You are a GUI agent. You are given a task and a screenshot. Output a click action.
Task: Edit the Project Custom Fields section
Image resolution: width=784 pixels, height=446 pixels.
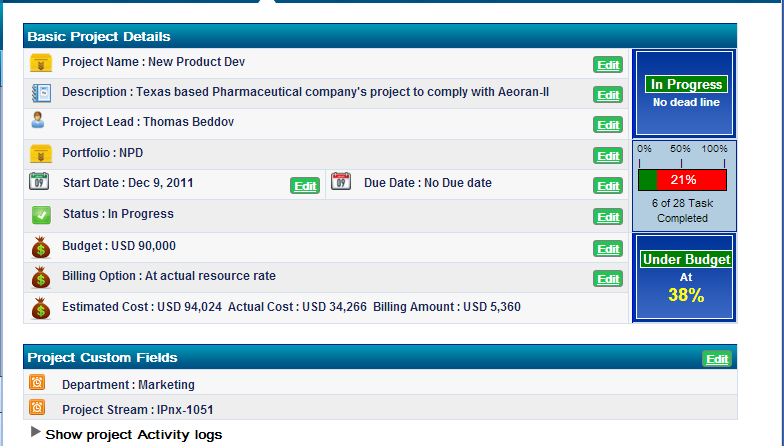pyautogui.click(x=716, y=359)
